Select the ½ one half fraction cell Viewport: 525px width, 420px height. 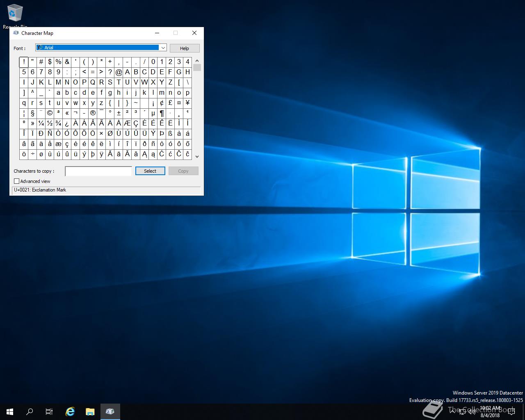pyautogui.click(x=50, y=123)
